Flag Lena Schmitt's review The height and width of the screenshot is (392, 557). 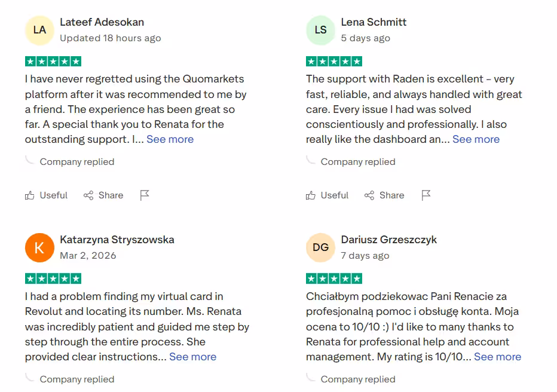426,195
